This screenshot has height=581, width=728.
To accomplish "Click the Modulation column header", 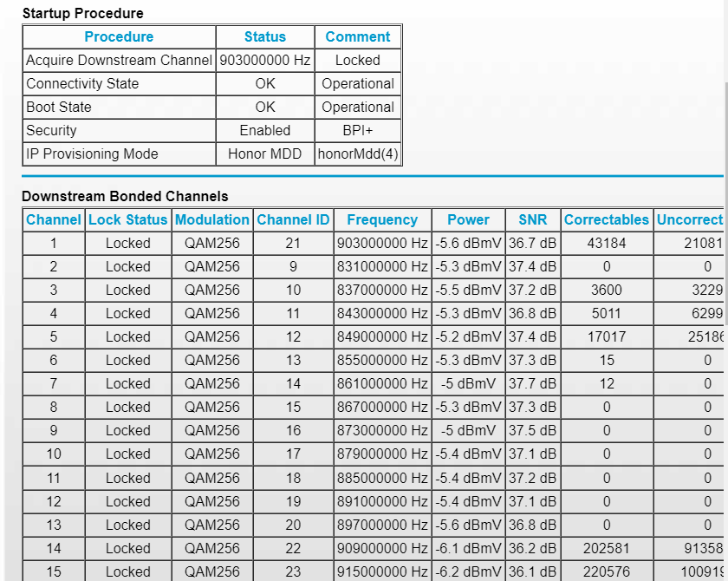I will tap(212, 219).
